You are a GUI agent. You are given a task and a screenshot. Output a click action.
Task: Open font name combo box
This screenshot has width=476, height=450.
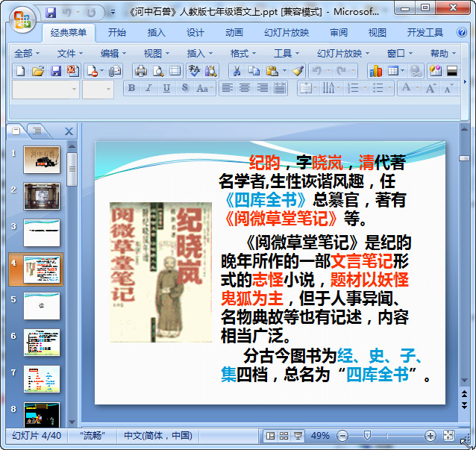tap(46, 90)
